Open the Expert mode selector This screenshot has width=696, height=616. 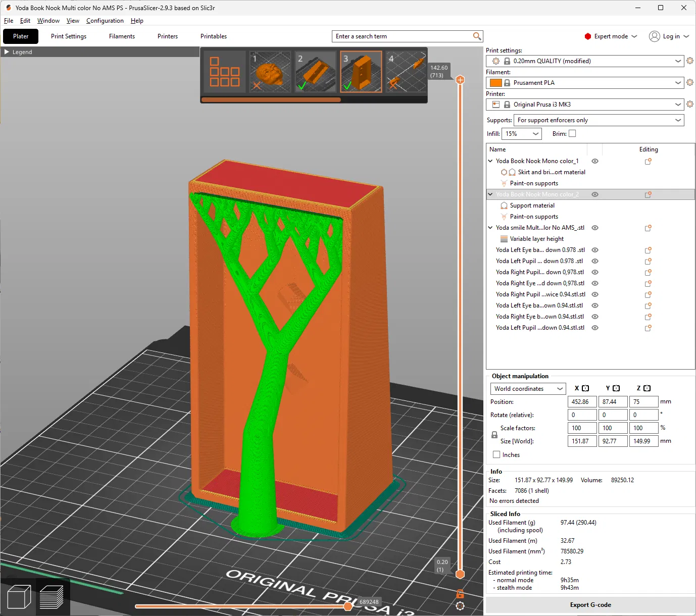pos(611,36)
